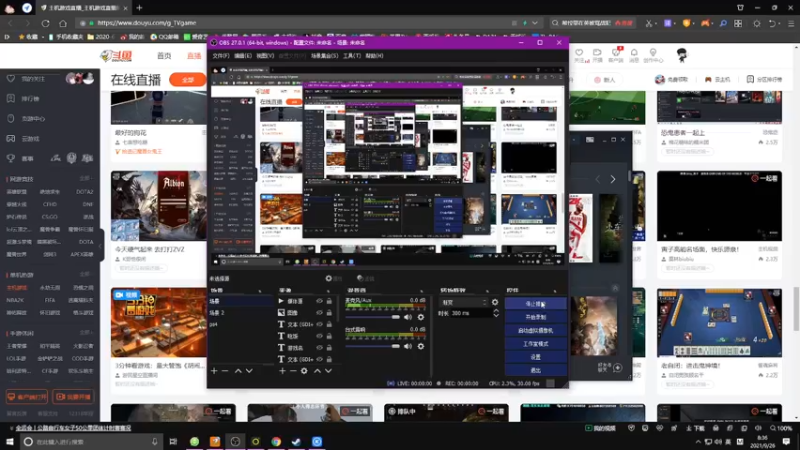Open OBS 设置 settings button in controls
This screenshot has height=450, width=800.
point(535,357)
